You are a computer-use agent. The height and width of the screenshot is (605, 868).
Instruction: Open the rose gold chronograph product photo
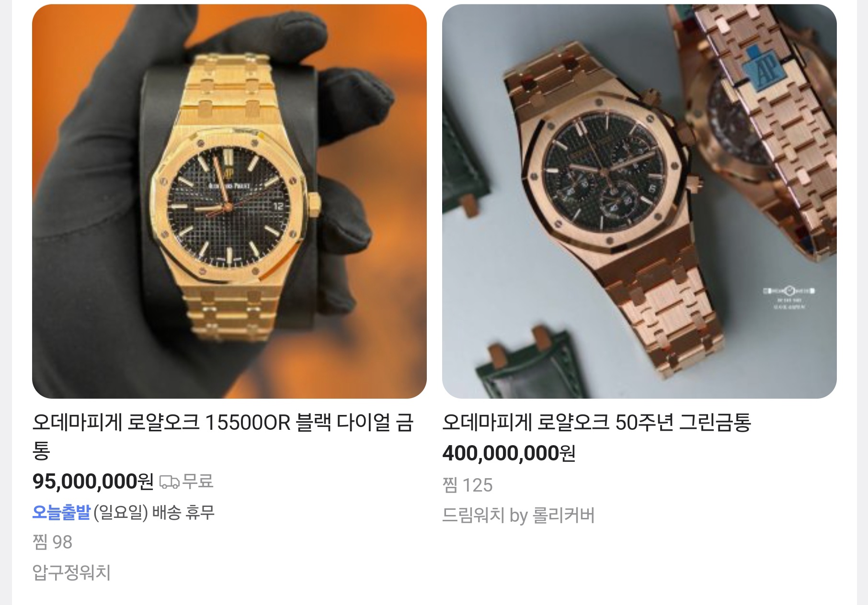tap(639, 201)
